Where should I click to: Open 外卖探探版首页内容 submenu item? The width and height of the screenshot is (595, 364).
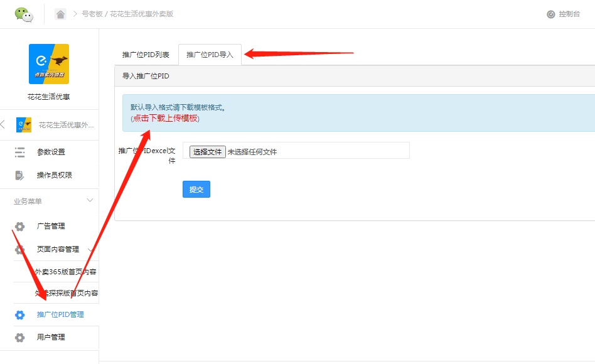pyautogui.click(x=67, y=293)
